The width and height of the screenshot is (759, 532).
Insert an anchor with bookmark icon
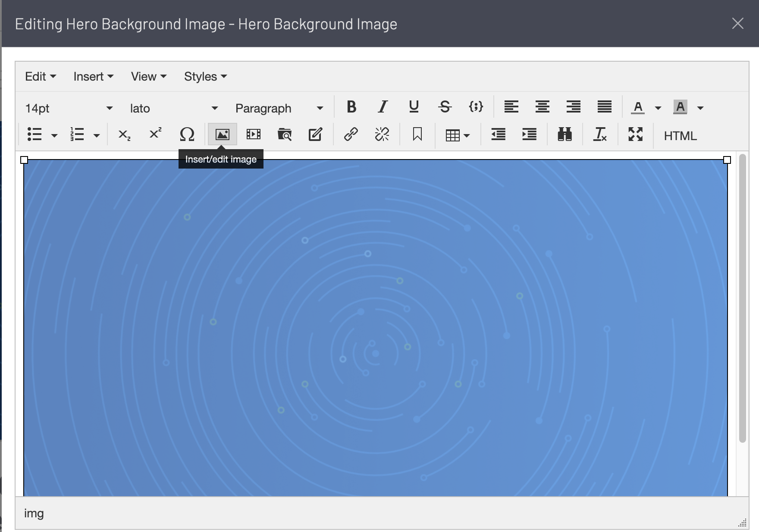(417, 135)
